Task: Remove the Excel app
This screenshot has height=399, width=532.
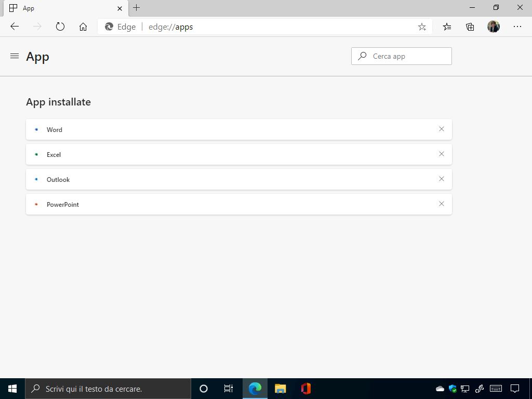Action: (x=442, y=154)
